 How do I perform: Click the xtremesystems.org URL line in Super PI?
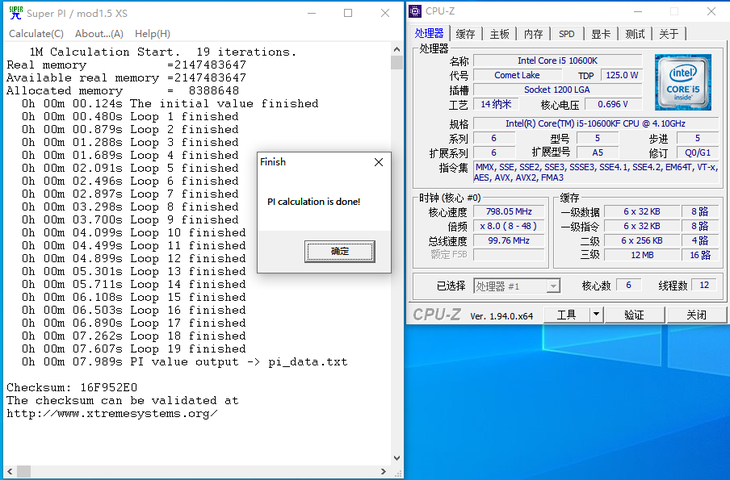[x=112, y=413]
